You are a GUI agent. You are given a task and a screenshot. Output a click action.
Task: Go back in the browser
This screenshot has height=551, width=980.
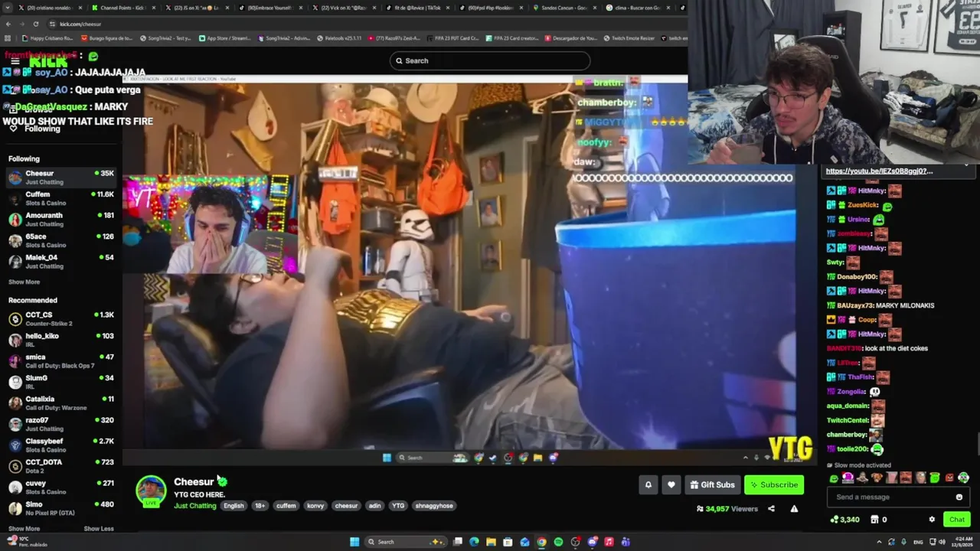8,24
